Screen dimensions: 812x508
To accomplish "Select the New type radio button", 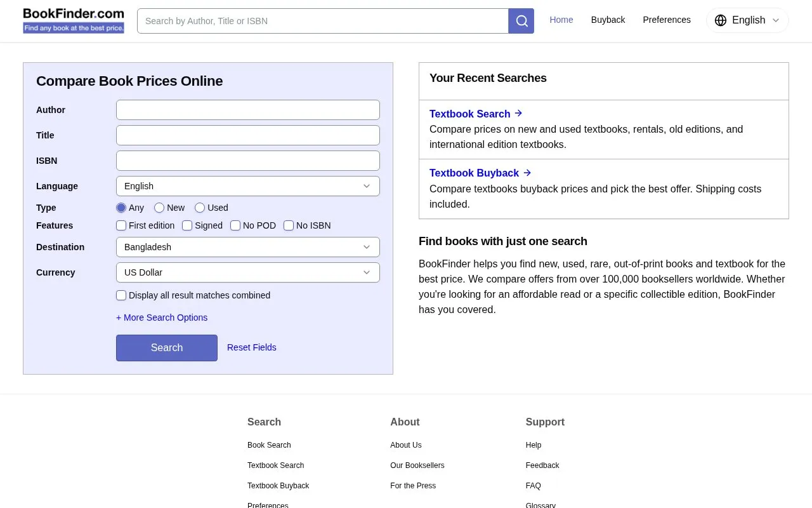I will pyautogui.click(x=159, y=208).
